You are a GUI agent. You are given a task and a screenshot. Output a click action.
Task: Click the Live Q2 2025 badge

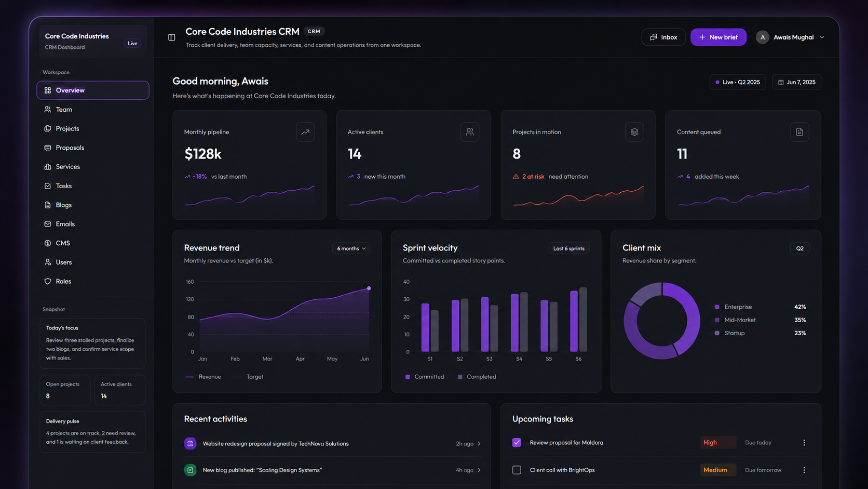pyautogui.click(x=738, y=82)
